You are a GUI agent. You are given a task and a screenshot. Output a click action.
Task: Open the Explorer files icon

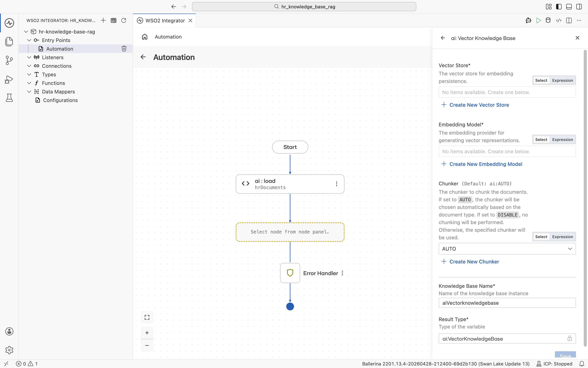coord(9,41)
